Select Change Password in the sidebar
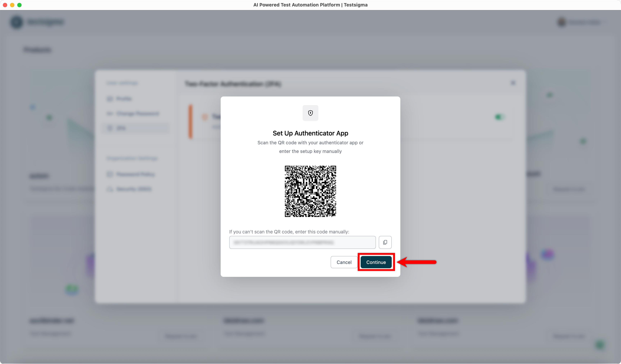This screenshot has height=364, width=621. coord(137,114)
